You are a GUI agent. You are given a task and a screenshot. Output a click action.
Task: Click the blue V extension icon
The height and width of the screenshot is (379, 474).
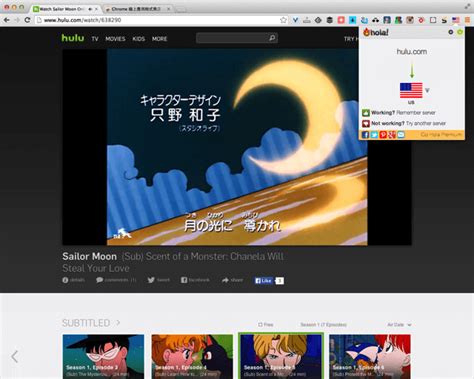tap(295, 20)
